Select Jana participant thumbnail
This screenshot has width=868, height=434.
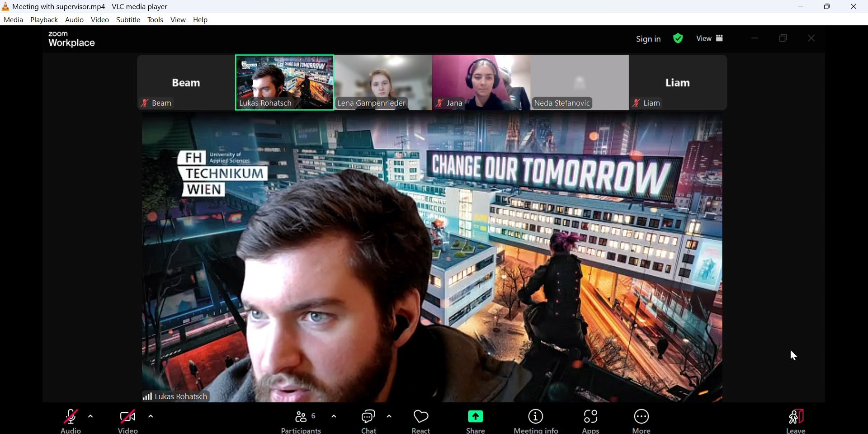481,83
